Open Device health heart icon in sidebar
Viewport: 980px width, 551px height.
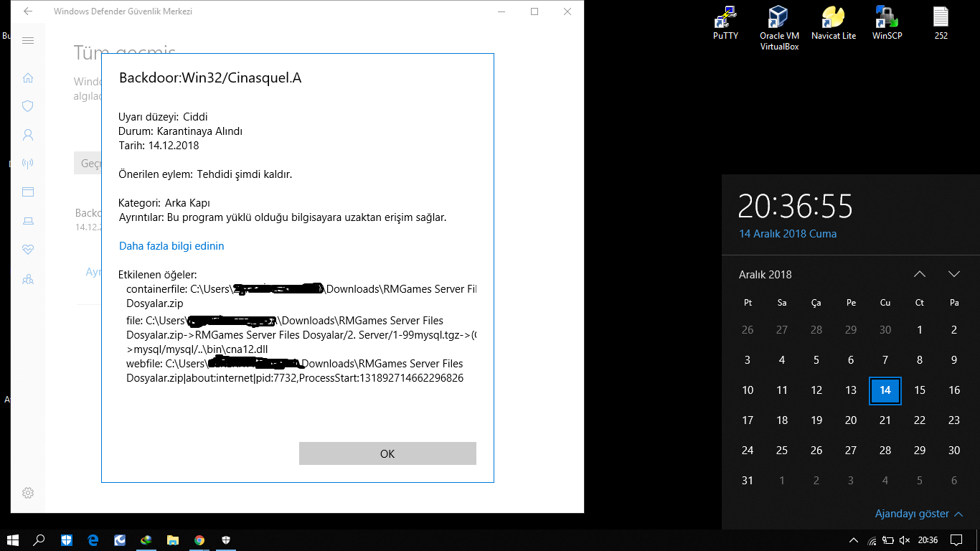point(28,250)
